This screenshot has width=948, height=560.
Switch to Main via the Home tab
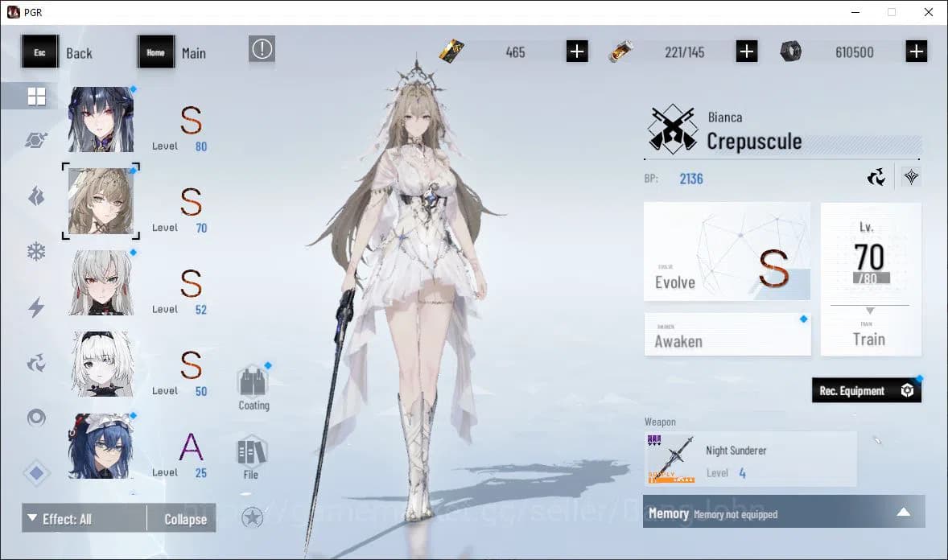pos(155,51)
